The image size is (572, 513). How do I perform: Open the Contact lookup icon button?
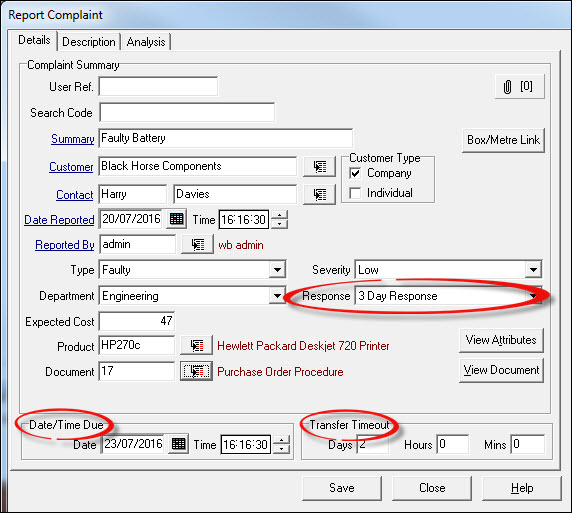pyautogui.click(x=319, y=194)
